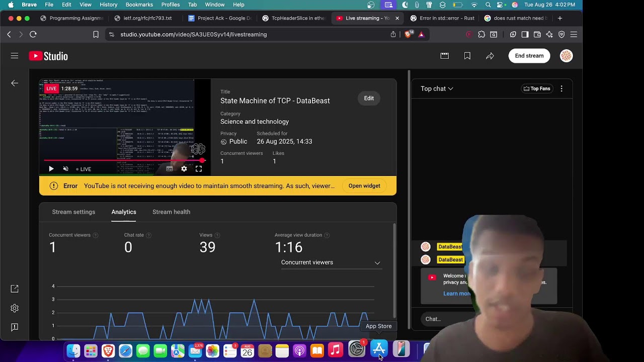Click help icon next to Average view duration
Image resolution: width=644 pixels, height=362 pixels.
327,235
